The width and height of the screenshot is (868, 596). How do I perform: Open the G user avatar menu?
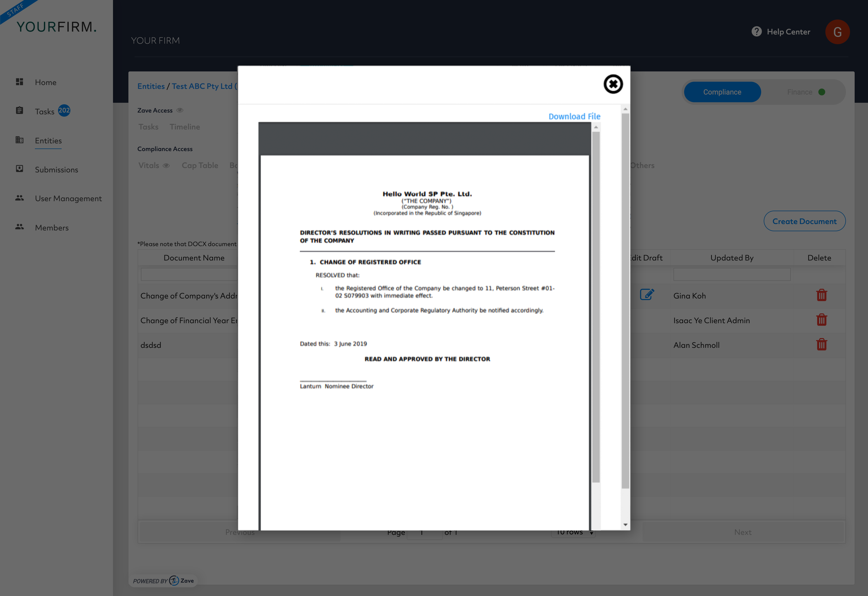point(837,32)
